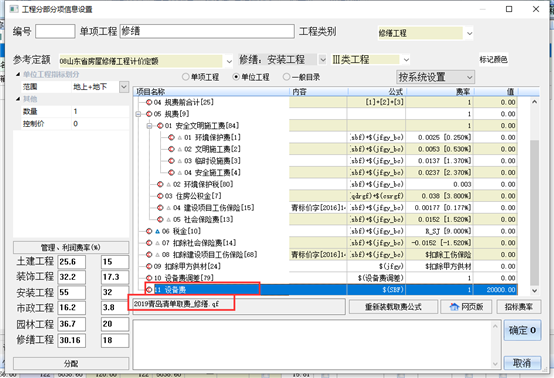The height and width of the screenshot is (378, 554).
Task: Click the 取消 button
Action: 522,363
